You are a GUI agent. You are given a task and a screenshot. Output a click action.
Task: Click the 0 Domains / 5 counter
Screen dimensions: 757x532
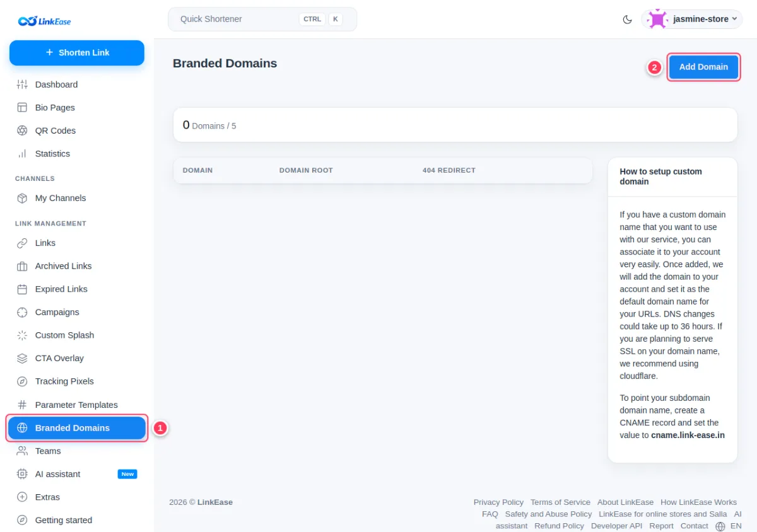(209, 125)
